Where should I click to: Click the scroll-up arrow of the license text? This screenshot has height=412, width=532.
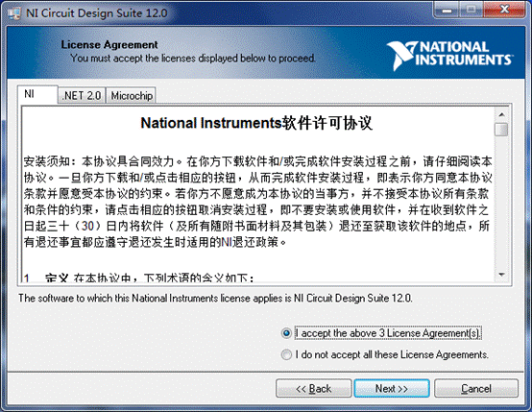coord(501,114)
